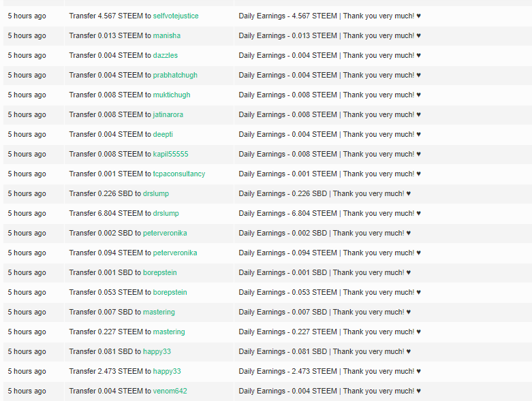
Task: Open the venom642 account link
Action: [170, 391]
